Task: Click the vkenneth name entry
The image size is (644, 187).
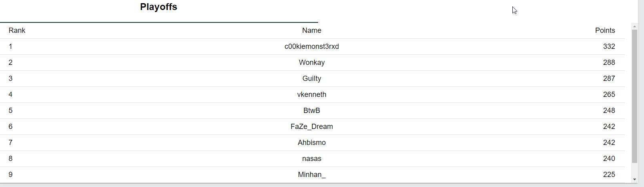Action: coord(312,95)
